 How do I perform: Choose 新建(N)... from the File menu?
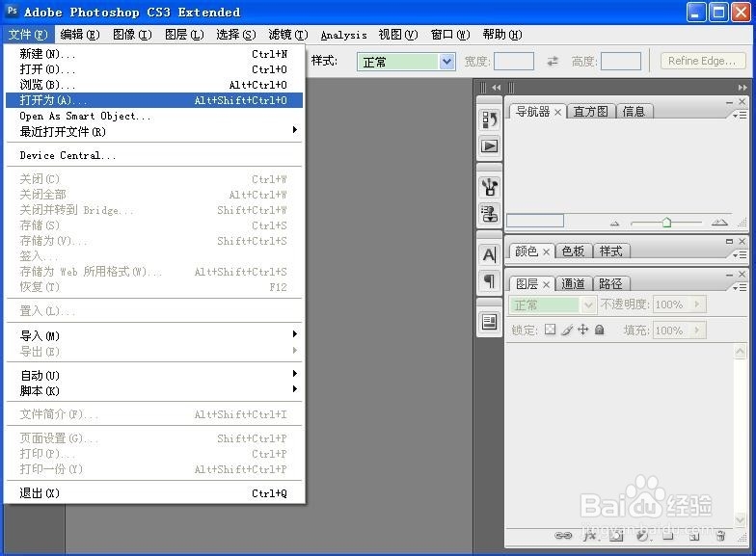[154, 54]
